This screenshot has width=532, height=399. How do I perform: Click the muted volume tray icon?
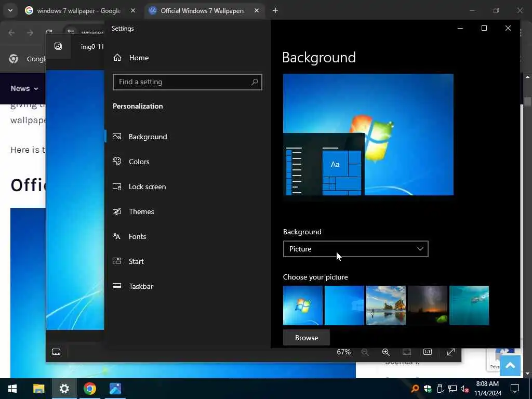(x=465, y=389)
